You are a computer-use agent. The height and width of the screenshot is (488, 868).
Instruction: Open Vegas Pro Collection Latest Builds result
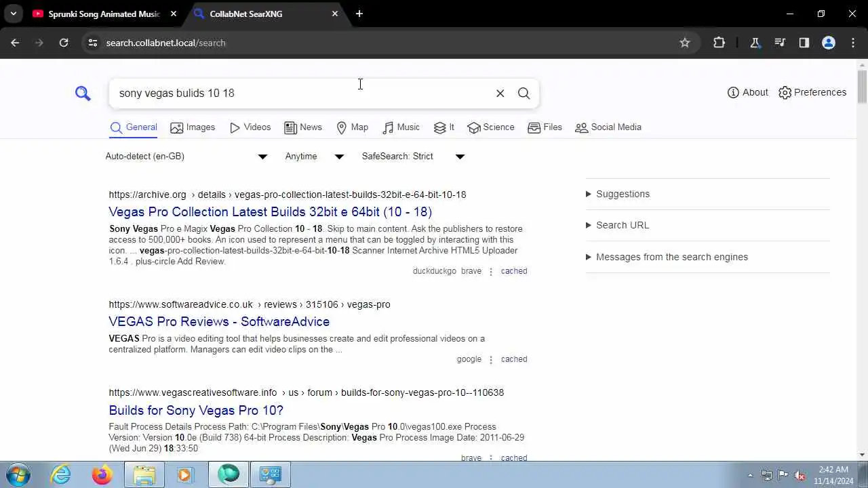[x=270, y=212]
